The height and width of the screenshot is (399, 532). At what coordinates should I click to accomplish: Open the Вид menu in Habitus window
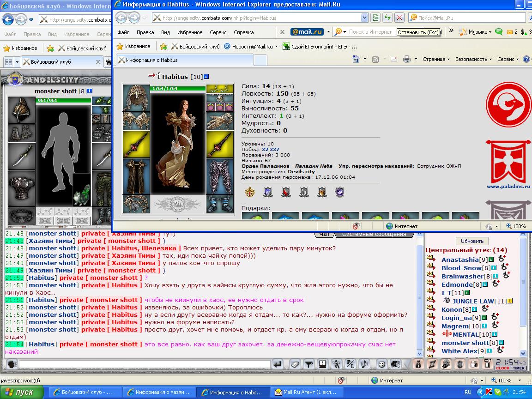tap(166, 32)
